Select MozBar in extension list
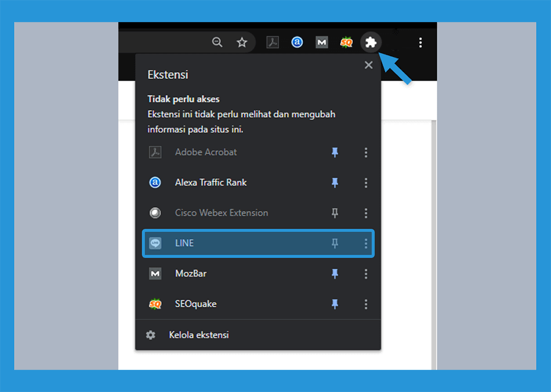The image size is (551, 392). pos(191,274)
